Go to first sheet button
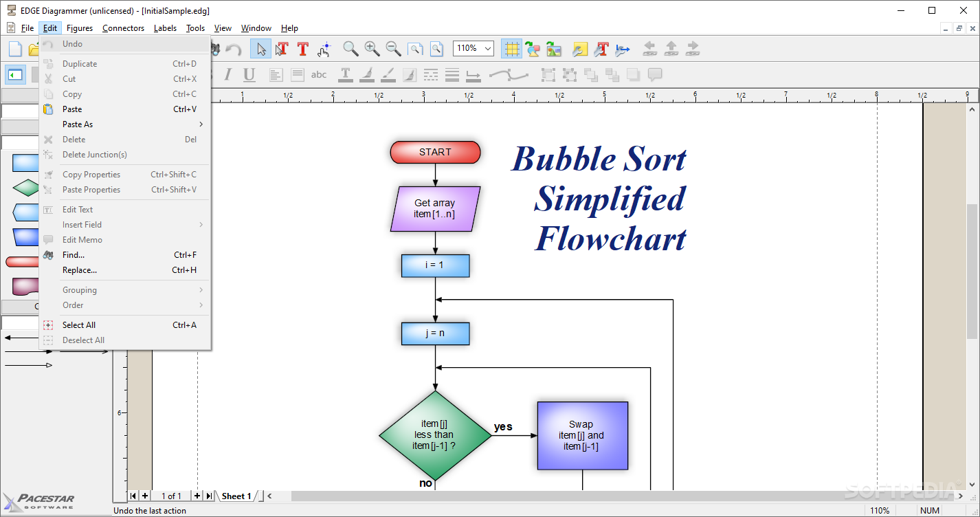The height and width of the screenshot is (517, 980). pos(133,496)
